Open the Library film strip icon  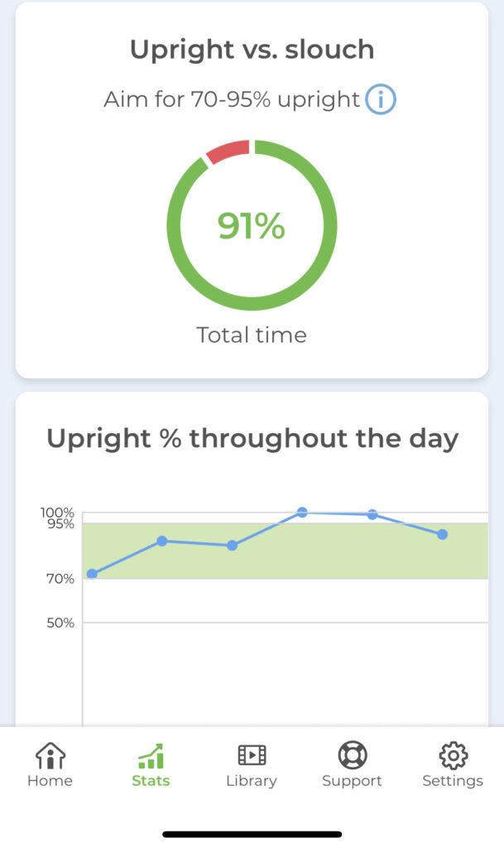(252, 755)
